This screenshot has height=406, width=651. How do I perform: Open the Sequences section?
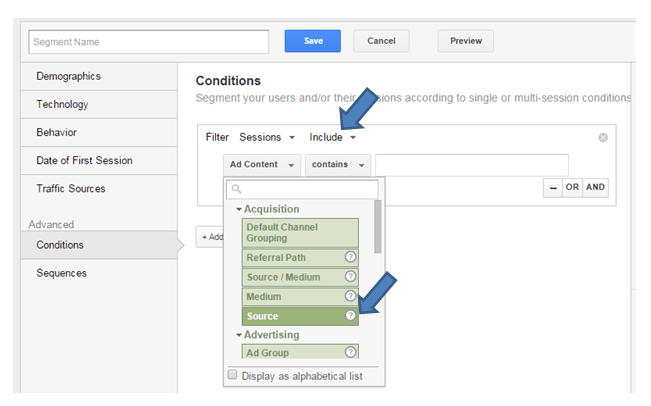point(99,273)
